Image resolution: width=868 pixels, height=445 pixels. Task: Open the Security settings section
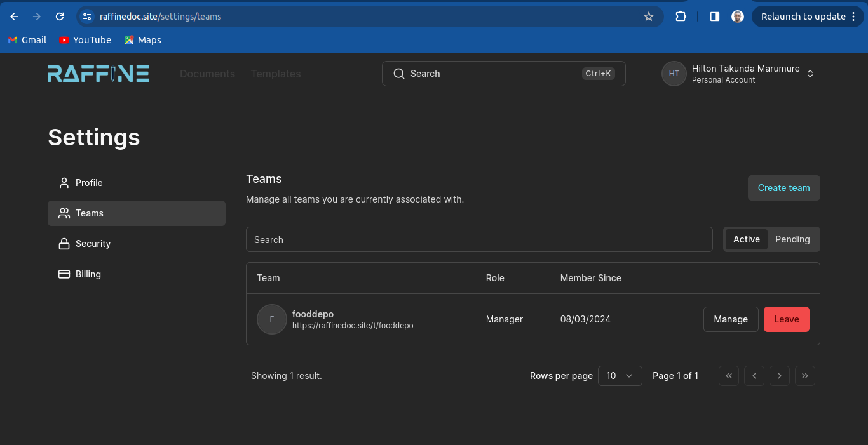(137, 244)
